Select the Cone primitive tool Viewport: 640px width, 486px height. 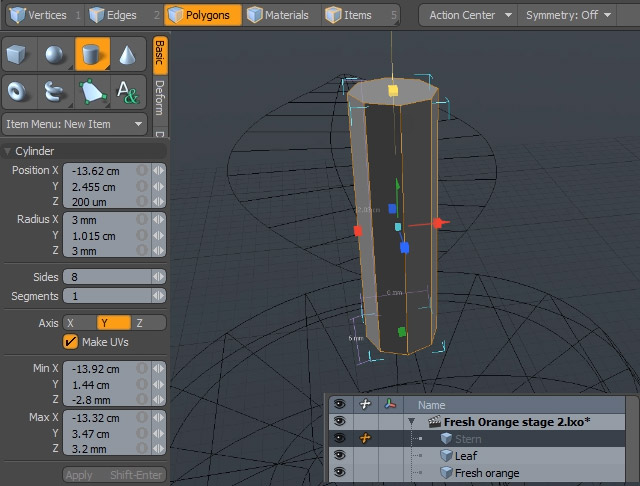click(128, 54)
